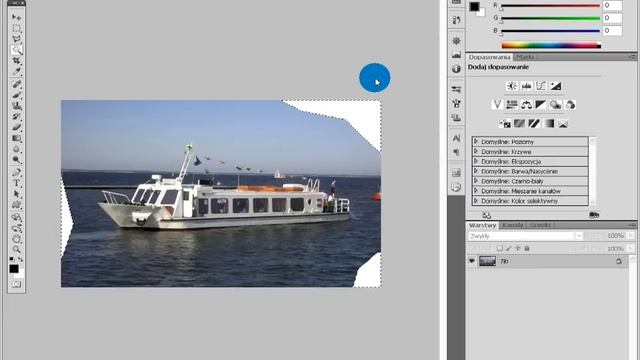Add a Levels adjustment
Image resolution: width=640 pixels, height=360 pixels.
pyautogui.click(x=526, y=86)
